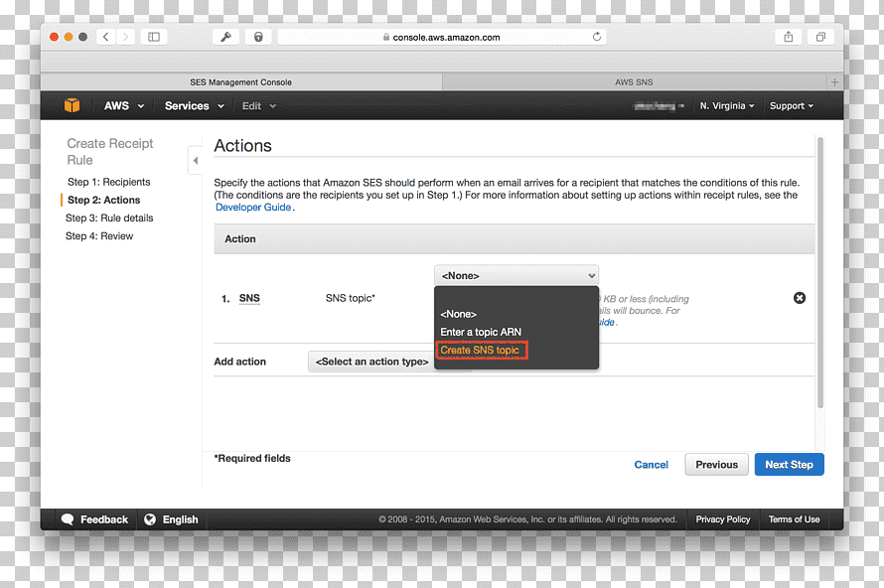This screenshot has width=884, height=588.
Task: Click the key password icon in toolbar
Action: pyautogui.click(x=225, y=37)
